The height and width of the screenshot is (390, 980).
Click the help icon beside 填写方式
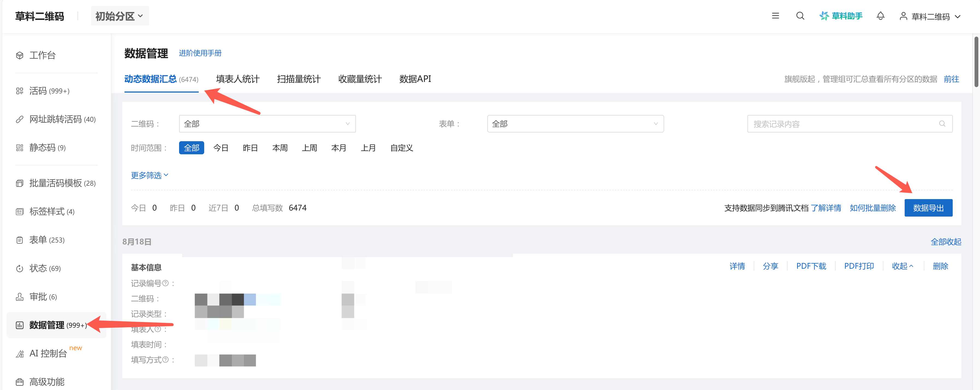tap(165, 360)
